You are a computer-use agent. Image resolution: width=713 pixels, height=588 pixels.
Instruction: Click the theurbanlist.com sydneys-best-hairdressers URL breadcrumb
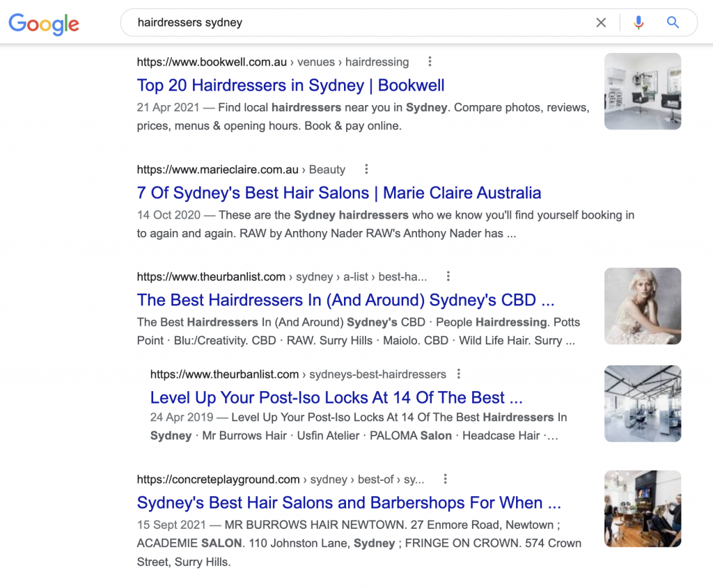298,374
